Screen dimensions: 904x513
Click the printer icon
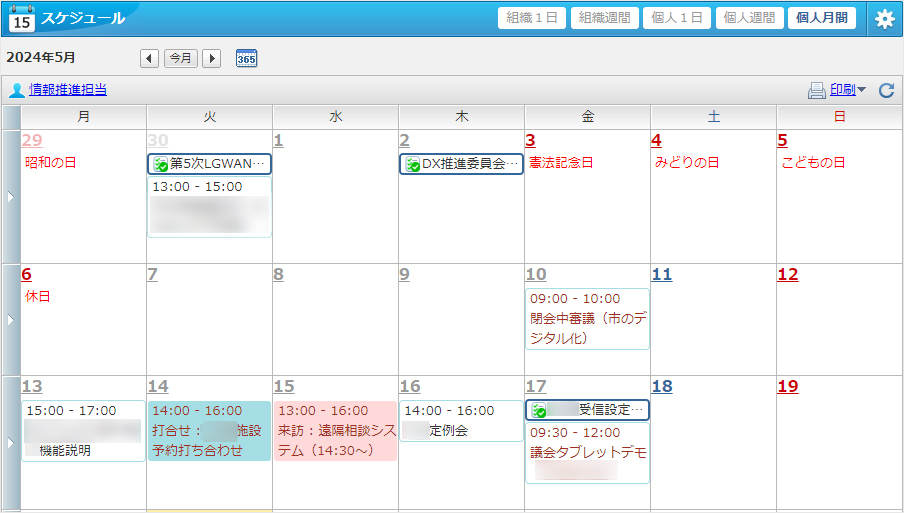(x=817, y=91)
